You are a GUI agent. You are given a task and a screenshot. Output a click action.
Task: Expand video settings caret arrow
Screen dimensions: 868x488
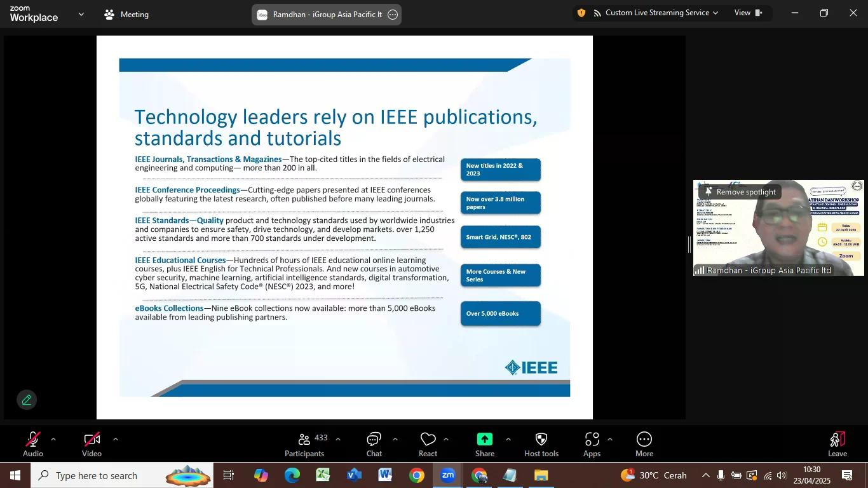[115, 439]
